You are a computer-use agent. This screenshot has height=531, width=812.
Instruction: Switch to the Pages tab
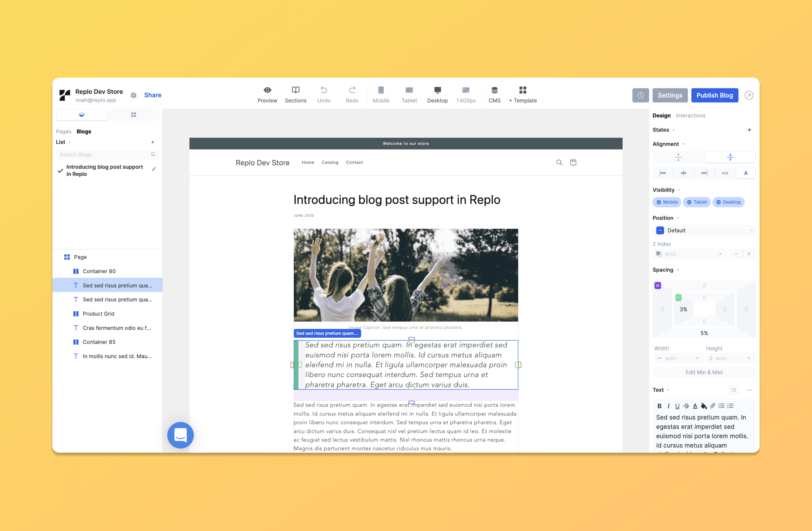[x=63, y=131]
